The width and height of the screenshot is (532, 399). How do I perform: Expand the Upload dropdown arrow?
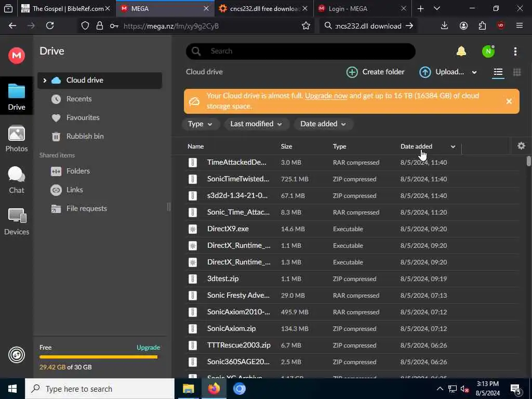click(x=474, y=72)
